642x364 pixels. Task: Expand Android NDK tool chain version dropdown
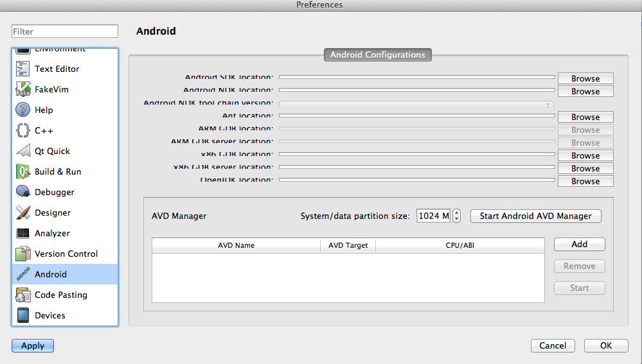416,104
